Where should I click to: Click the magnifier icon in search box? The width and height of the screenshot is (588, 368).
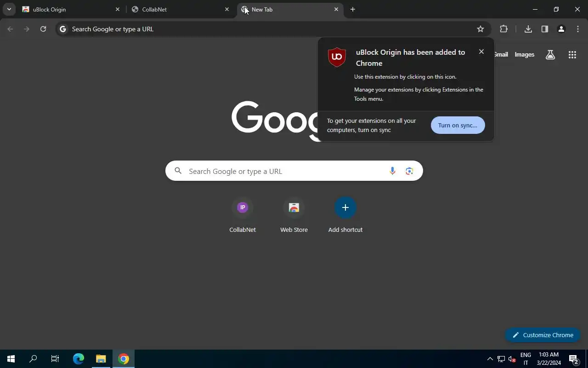point(178,171)
